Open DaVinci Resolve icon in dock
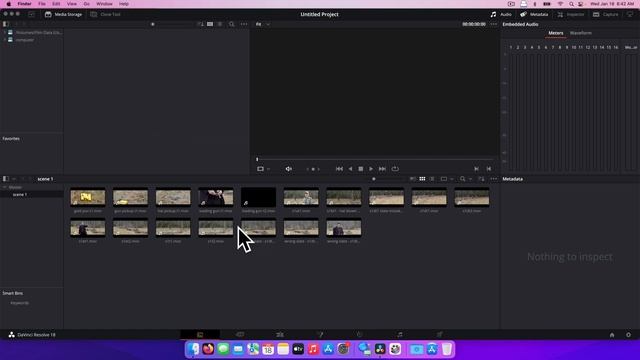This screenshot has height=360, width=640. pyautogui.click(x=380, y=349)
